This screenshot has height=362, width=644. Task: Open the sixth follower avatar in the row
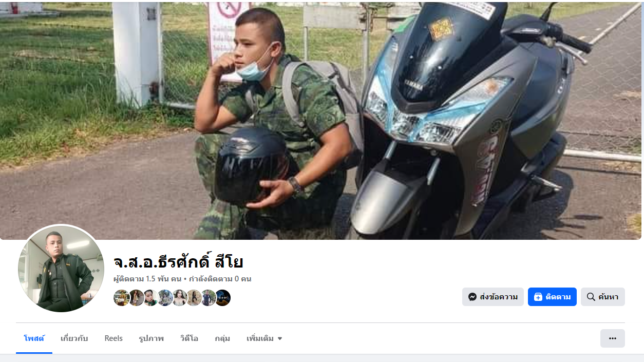click(194, 298)
